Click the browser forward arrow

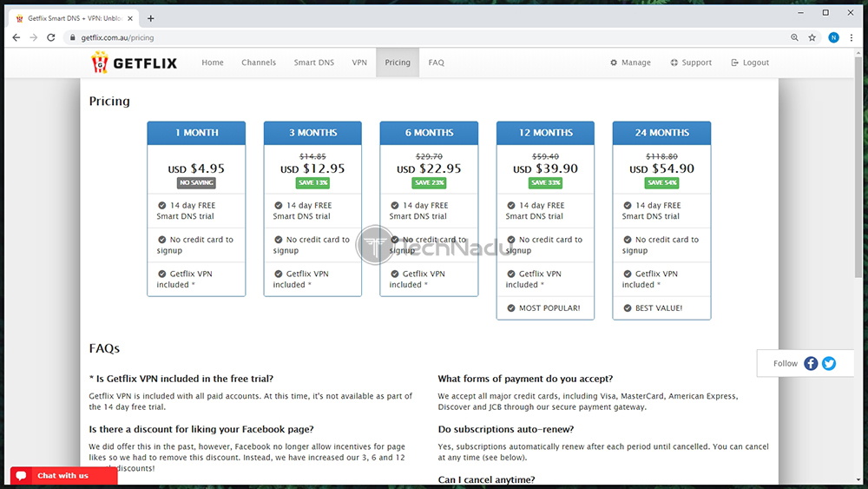[x=34, y=37]
